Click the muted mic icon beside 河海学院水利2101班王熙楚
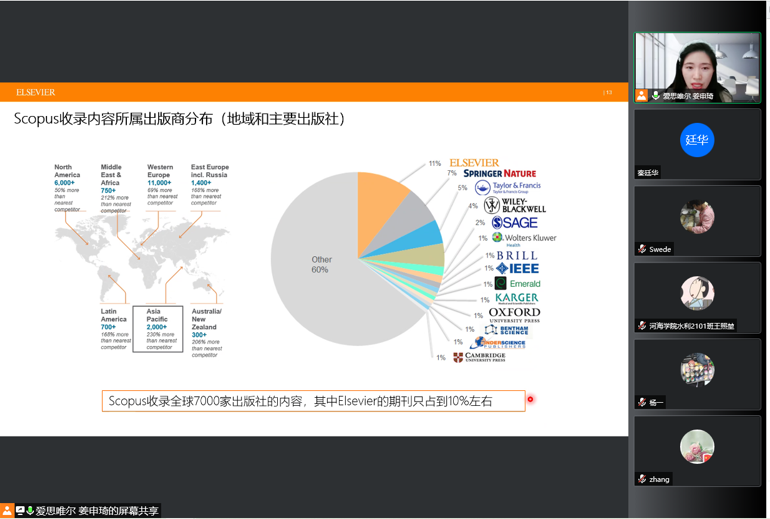This screenshot has height=519, width=770. pyautogui.click(x=642, y=326)
